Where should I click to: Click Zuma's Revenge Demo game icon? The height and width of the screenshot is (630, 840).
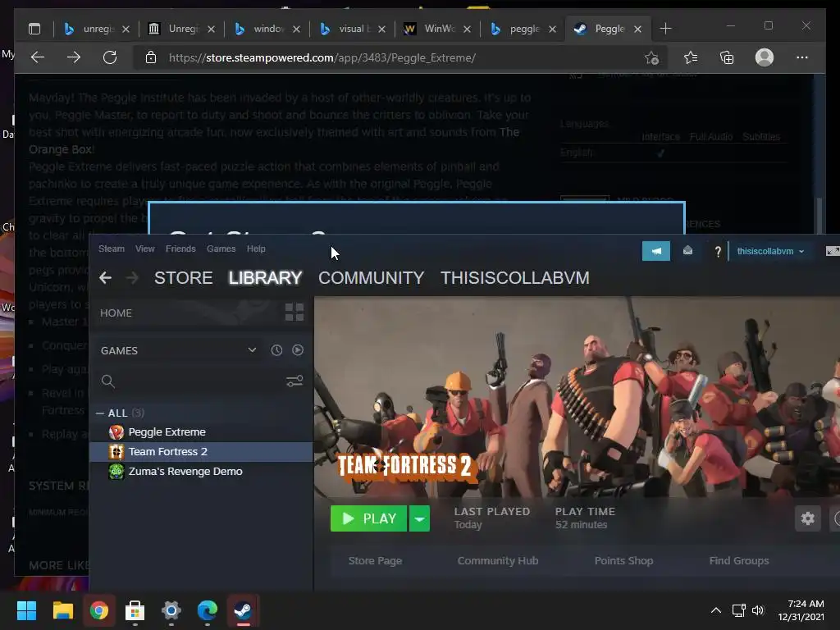(x=116, y=472)
